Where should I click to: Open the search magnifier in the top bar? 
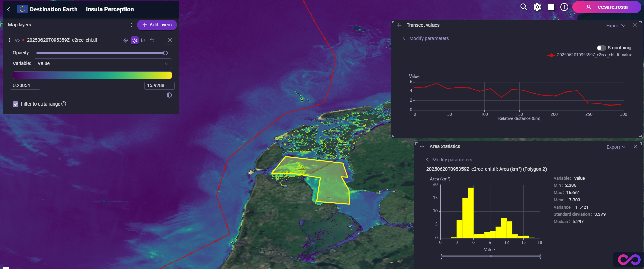pyautogui.click(x=524, y=7)
